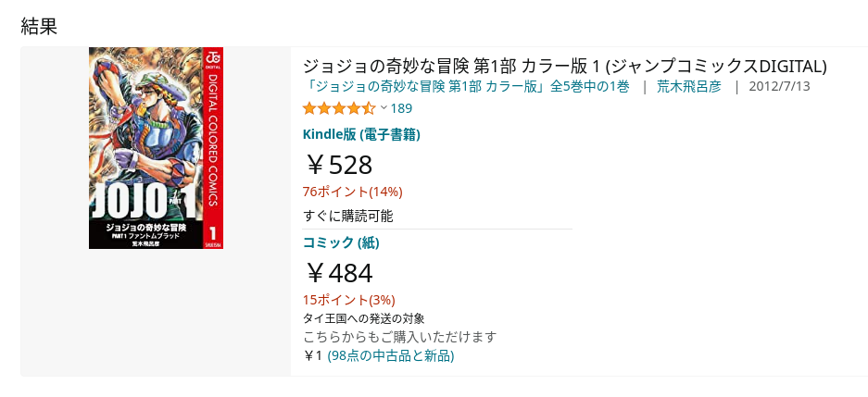Click the こちらからもご購入いただけます text

pyautogui.click(x=399, y=337)
